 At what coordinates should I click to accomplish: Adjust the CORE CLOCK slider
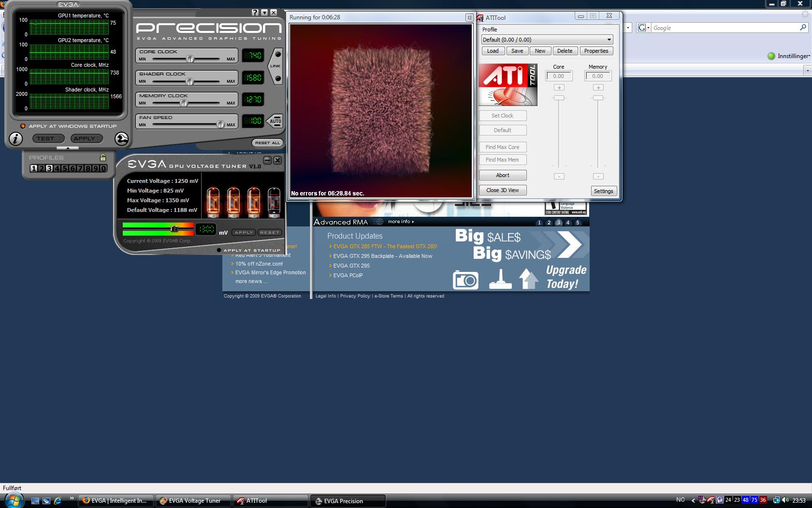[190, 59]
